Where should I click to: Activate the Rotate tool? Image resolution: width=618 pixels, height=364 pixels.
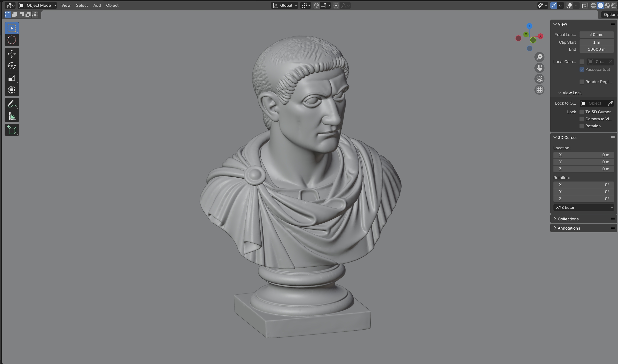[12, 66]
